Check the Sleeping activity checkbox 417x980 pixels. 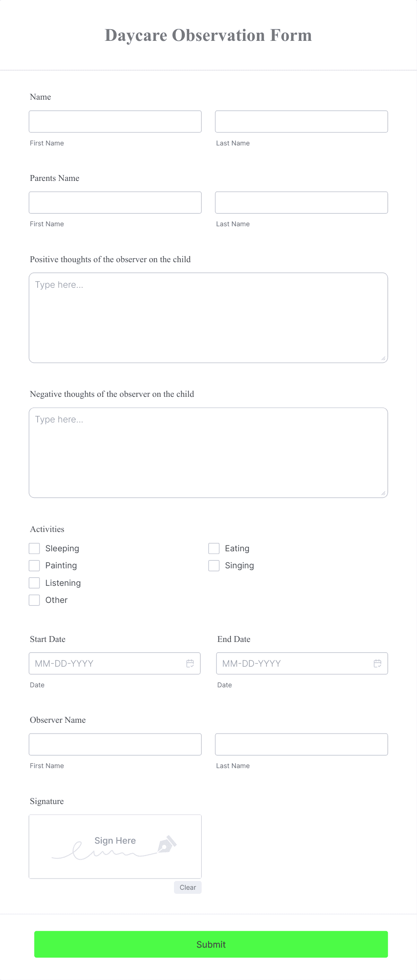pos(35,548)
